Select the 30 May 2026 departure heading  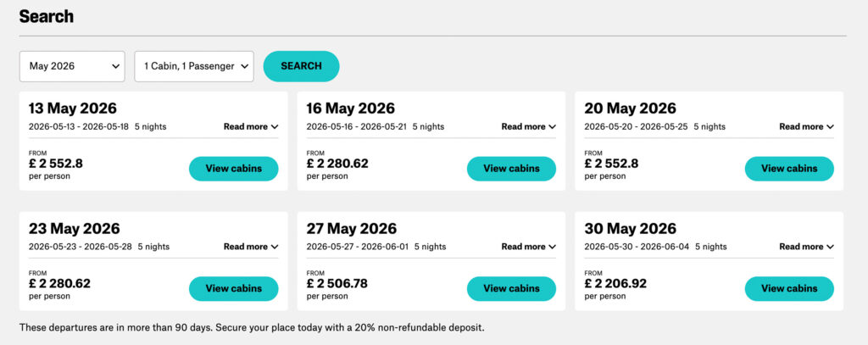click(631, 229)
